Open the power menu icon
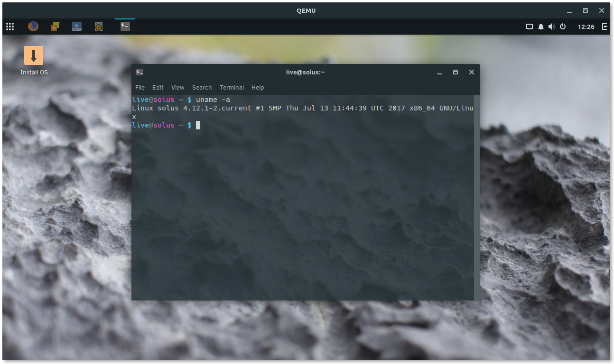Viewport: 614px width, 364px height. pos(563,27)
